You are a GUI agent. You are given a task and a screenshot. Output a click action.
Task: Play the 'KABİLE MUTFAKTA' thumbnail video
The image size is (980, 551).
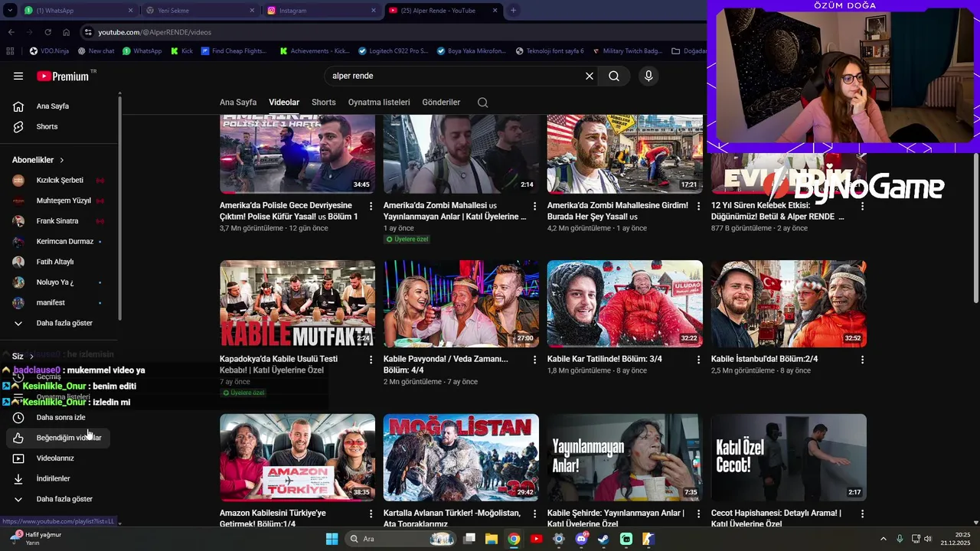pyautogui.click(x=298, y=304)
